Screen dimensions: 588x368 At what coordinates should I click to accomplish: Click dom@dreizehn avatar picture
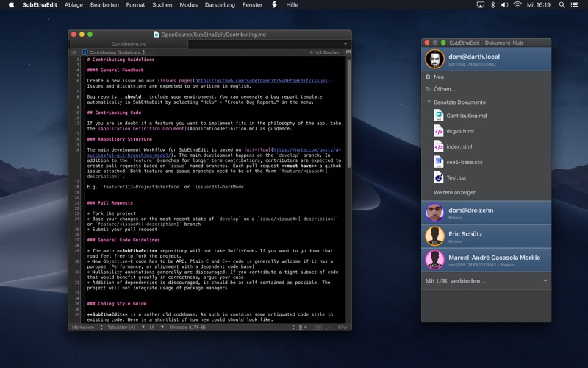coord(434,213)
